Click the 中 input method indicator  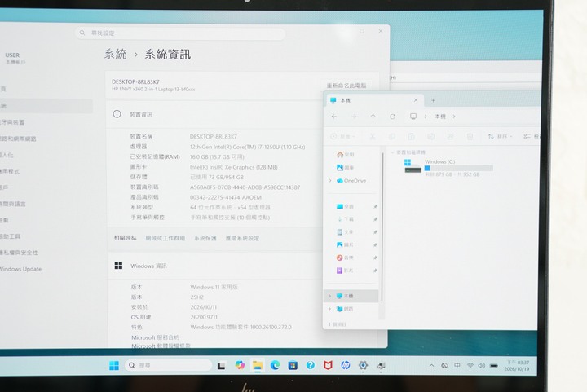pyautogui.click(x=457, y=365)
